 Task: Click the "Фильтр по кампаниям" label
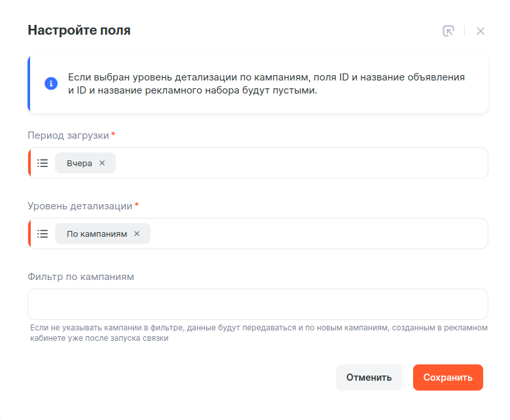tap(81, 277)
